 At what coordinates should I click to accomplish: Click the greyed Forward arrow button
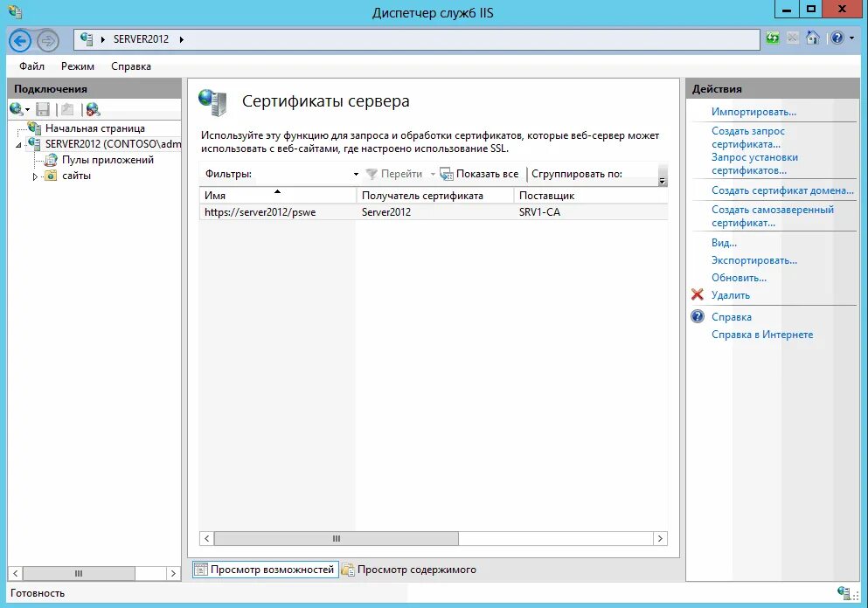[x=48, y=40]
